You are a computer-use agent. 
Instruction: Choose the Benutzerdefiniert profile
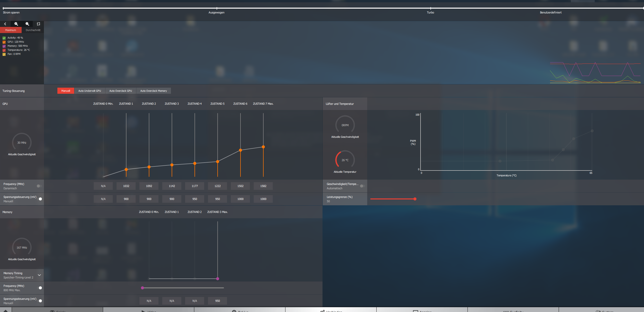pyautogui.click(x=551, y=12)
